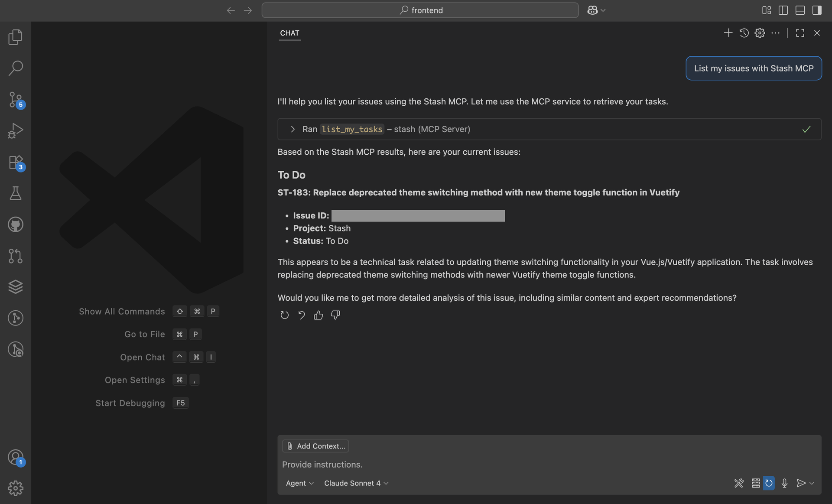Click the To Do heading
This screenshot has width=832, height=504.
click(x=292, y=175)
